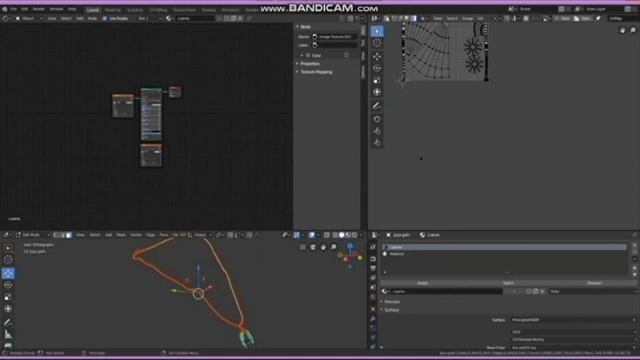Switch viewport to rendered shading
This screenshot has height=360, width=640.
click(354, 235)
